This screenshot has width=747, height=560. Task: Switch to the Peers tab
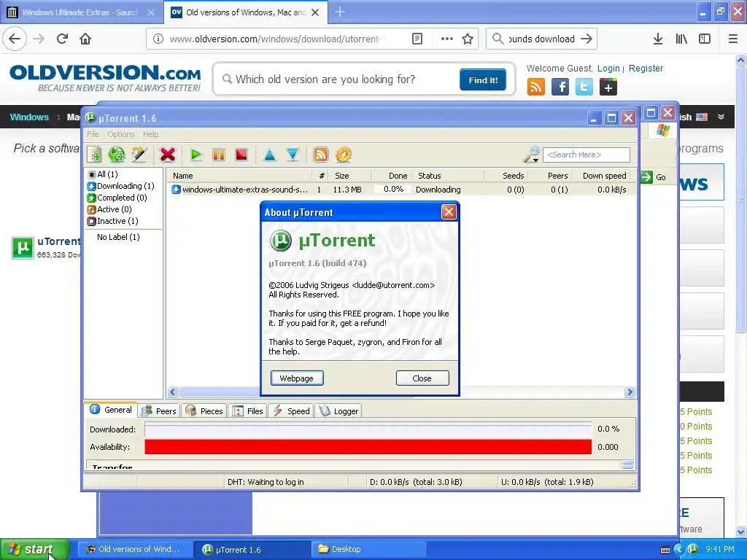(x=160, y=411)
